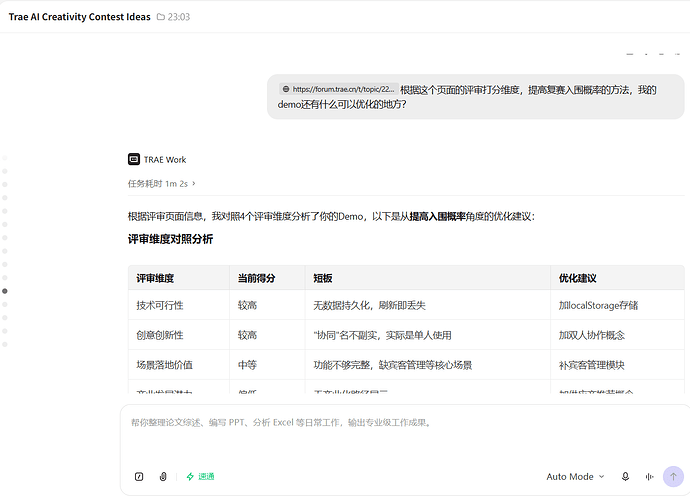Image resolution: width=690 pixels, height=498 pixels.
Task: Click the 23:03 timestamp
Action: point(179,17)
